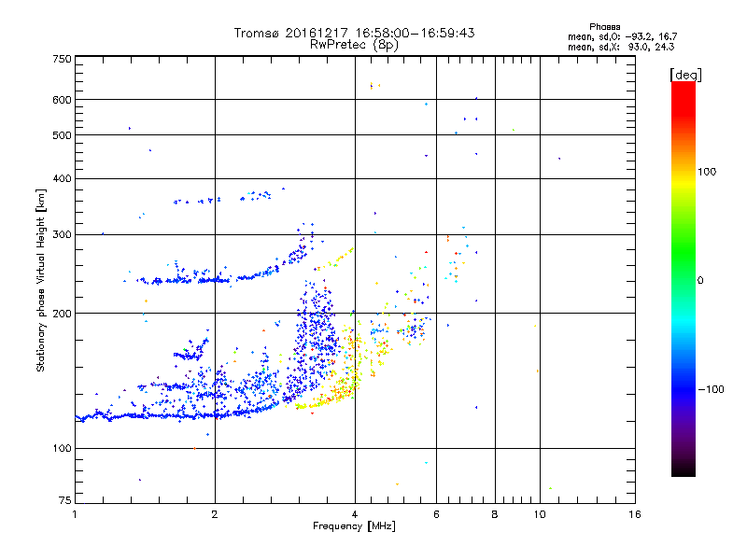
Task: Click the '[deg]' colorbar unit label
Action: (x=685, y=75)
